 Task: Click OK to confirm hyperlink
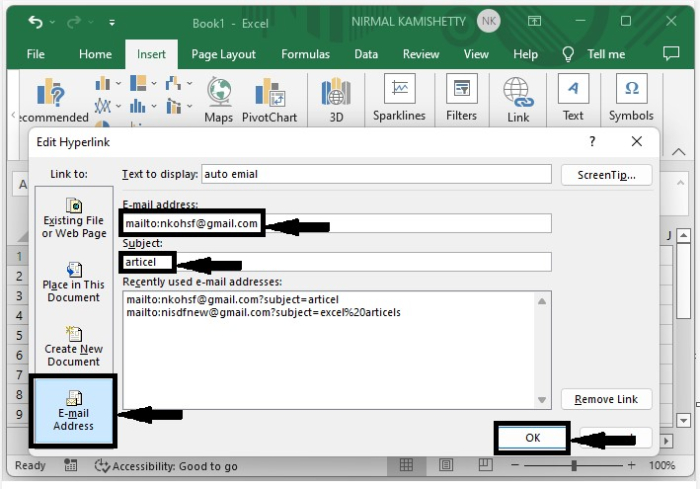point(532,438)
